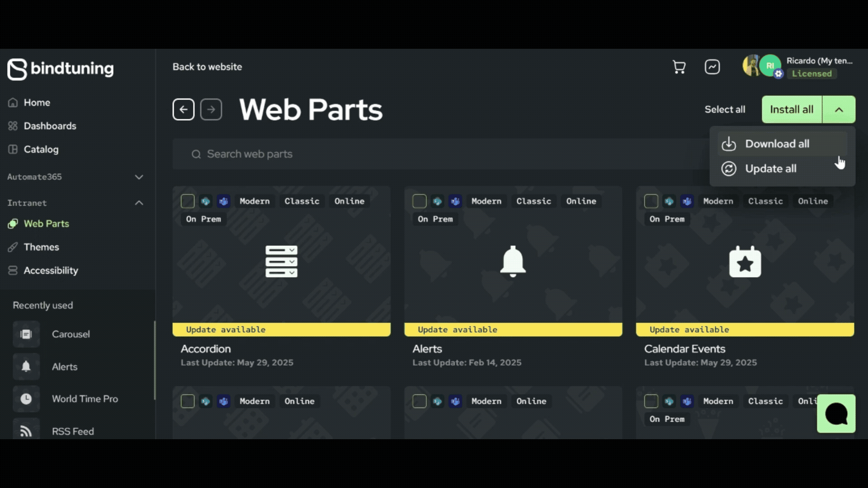The image size is (868, 488).
Task: Click the Themes brush icon
Action: [13, 247]
